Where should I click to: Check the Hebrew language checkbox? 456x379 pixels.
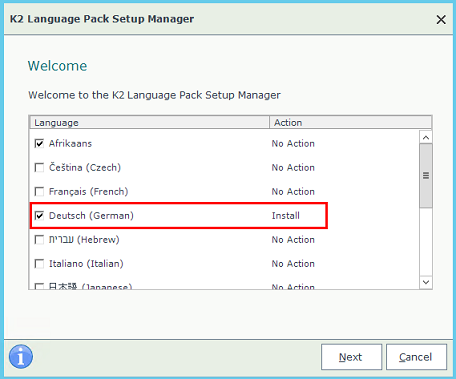click(39, 240)
